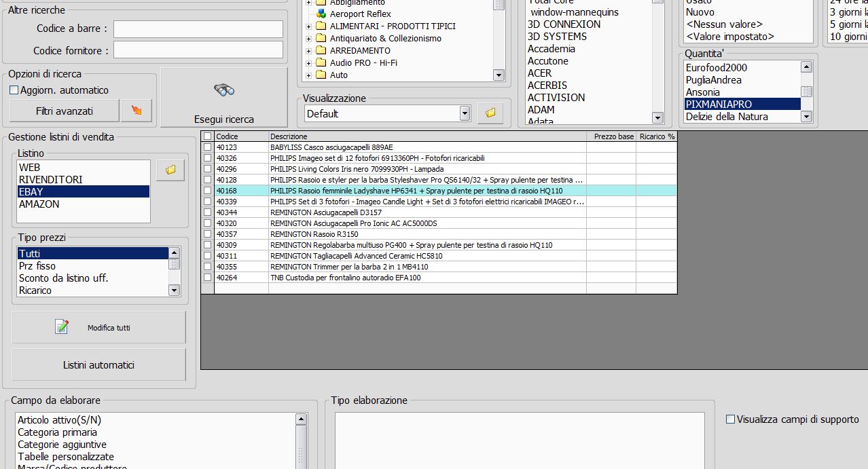Click into the Codice fornitore field
The image size is (868, 469).
(198, 50)
